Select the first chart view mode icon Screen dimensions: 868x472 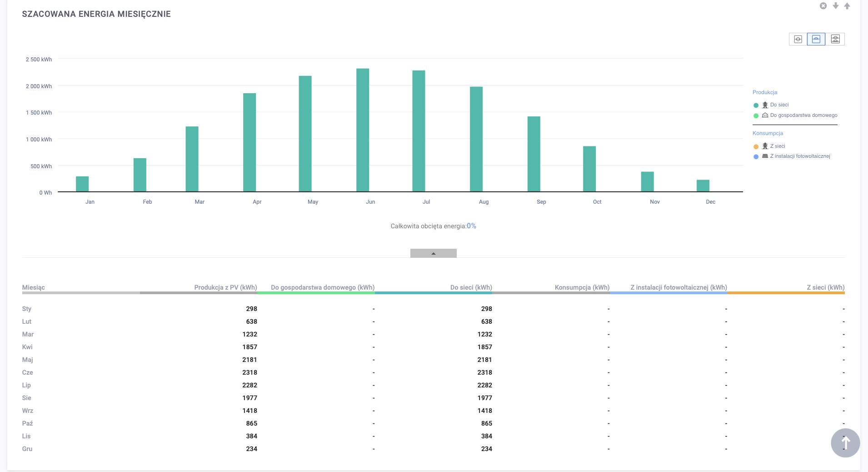(798, 39)
